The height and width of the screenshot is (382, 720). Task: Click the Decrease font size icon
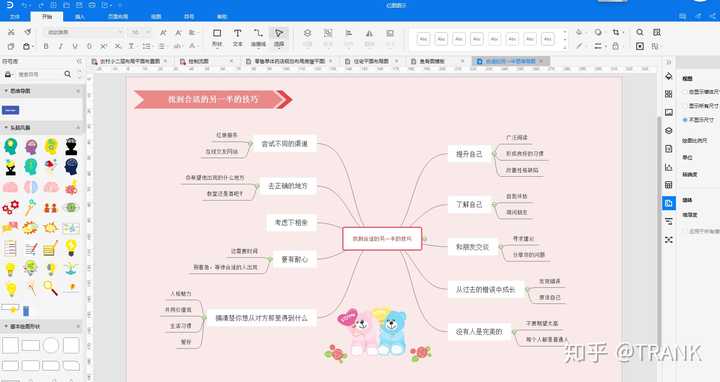178,33
